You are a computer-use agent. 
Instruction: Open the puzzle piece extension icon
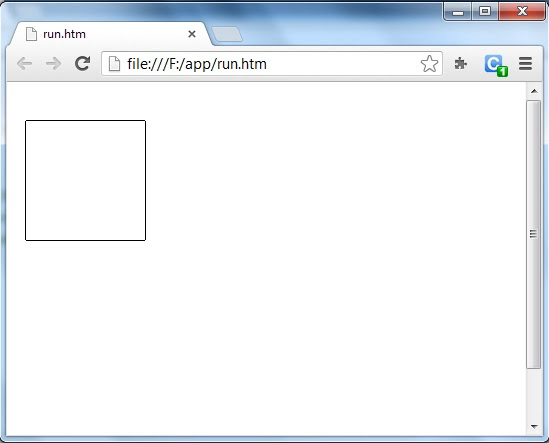coord(460,64)
